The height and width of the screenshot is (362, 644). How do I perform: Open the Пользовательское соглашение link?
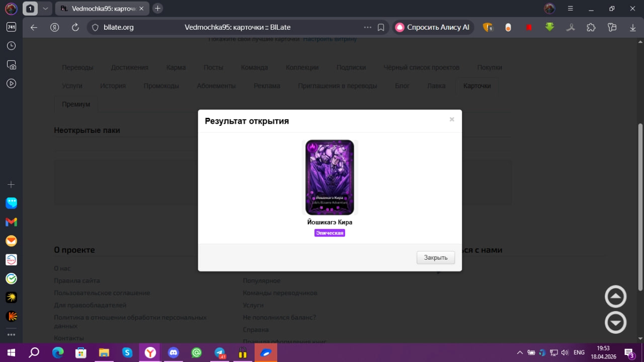(x=102, y=293)
